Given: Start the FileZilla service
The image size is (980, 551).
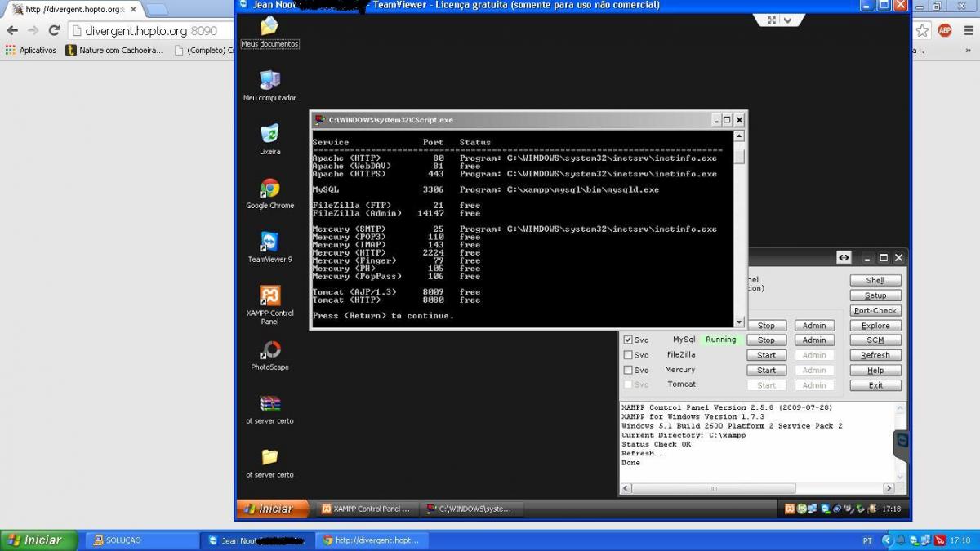Looking at the screenshot, I should point(766,355).
